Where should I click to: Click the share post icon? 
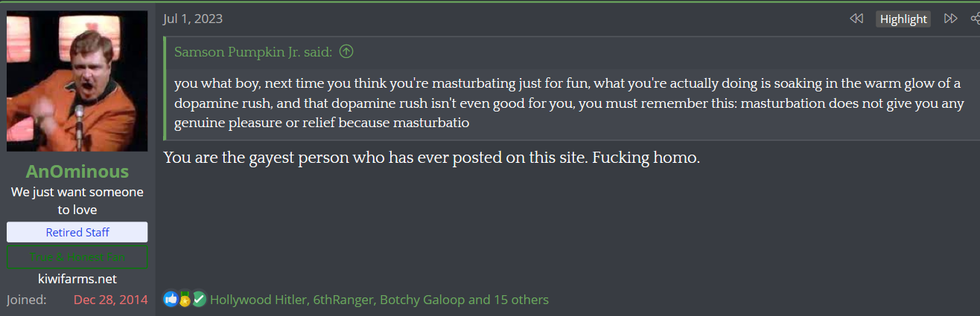coord(975,19)
